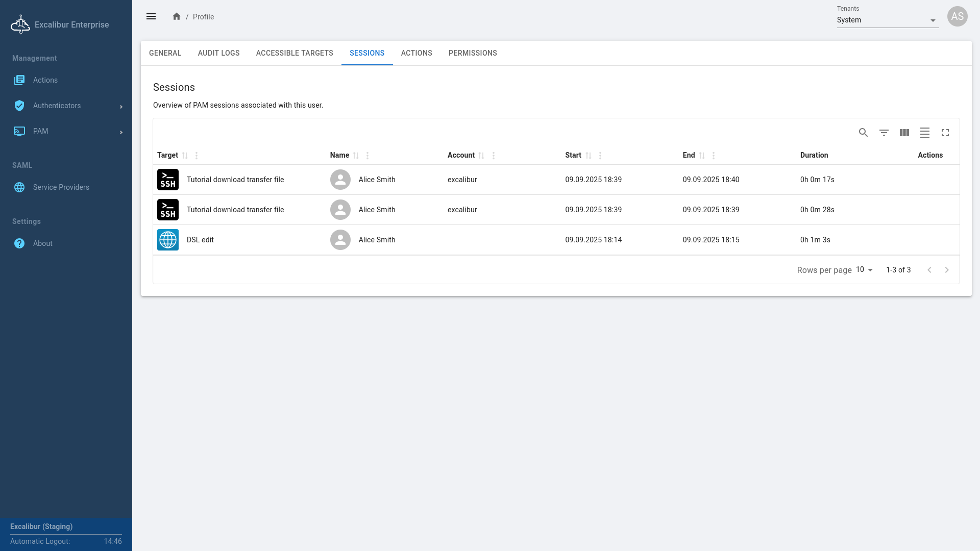The height and width of the screenshot is (551, 980).
Task: Open Service Providers in sidebar
Action: click(61, 187)
